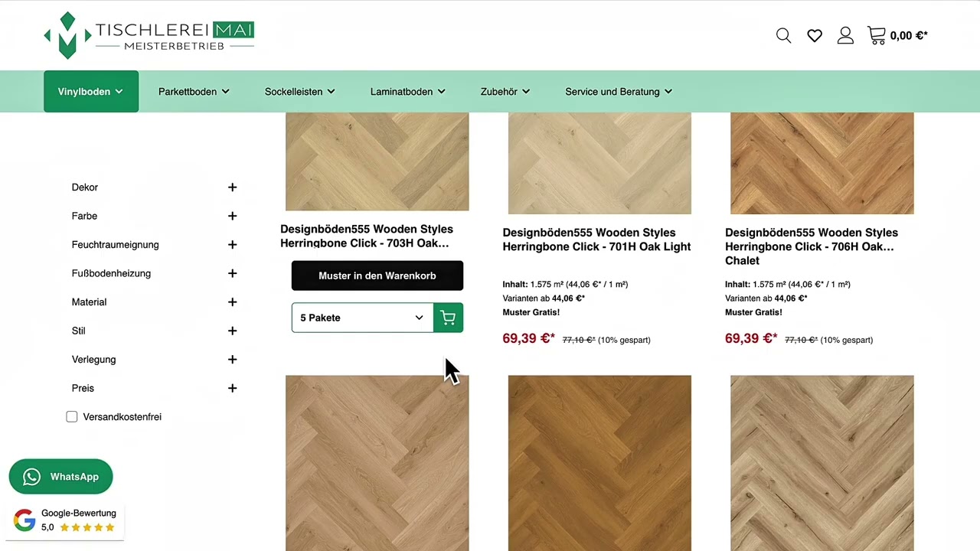Expand the Farbe filter
The width and height of the screenshot is (980, 551).
pos(232,216)
